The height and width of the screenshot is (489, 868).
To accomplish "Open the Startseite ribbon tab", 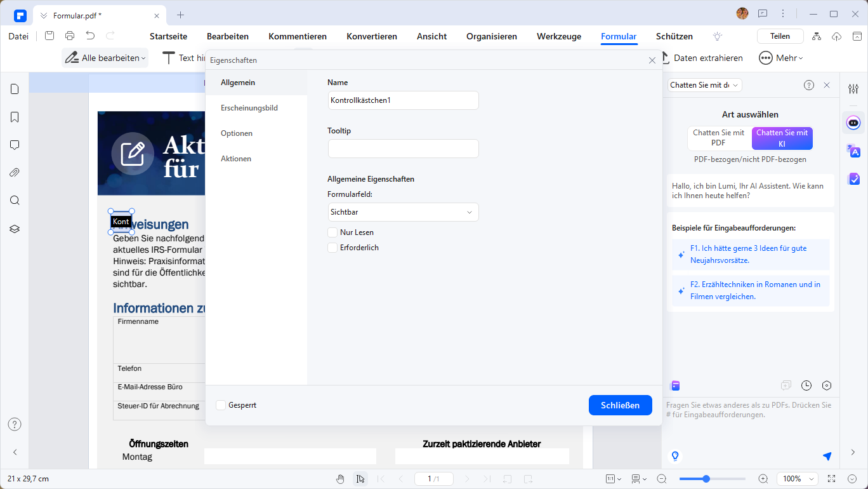I will 168,36.
